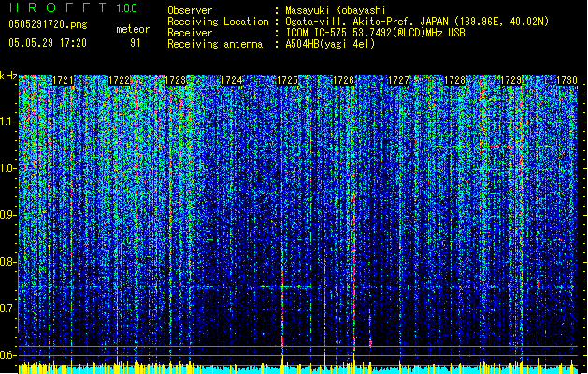Click the HROFFT title text
This screenshot has width=588, height=374.
point(58,7)
